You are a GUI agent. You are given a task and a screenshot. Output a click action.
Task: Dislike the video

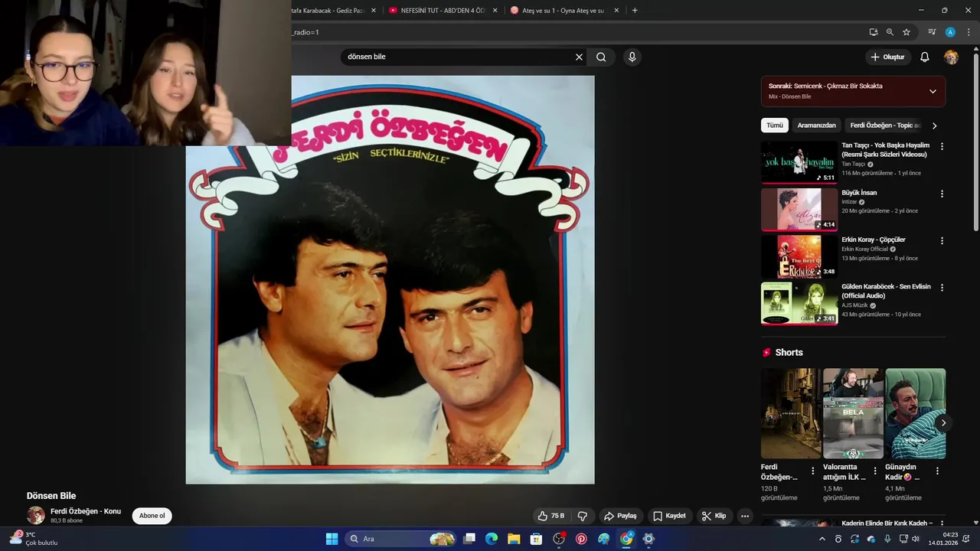(x=582, y=516)
